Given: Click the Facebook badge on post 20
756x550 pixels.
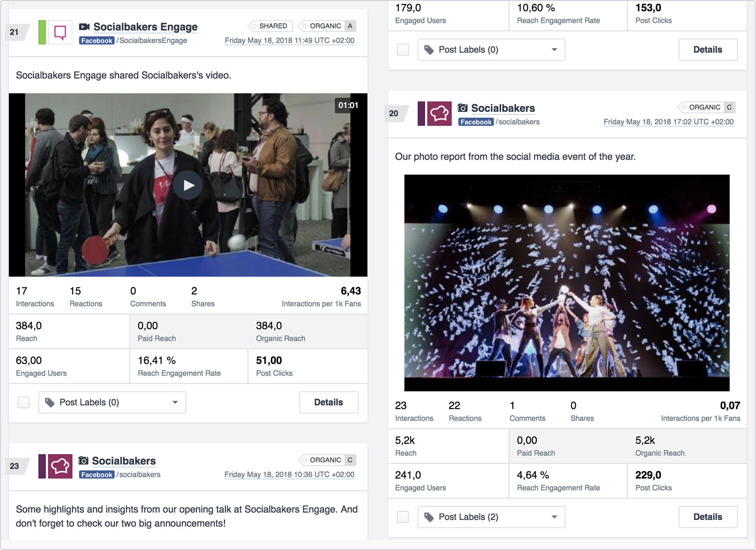Looking at the screenshot, I should [x=476, y=122].
